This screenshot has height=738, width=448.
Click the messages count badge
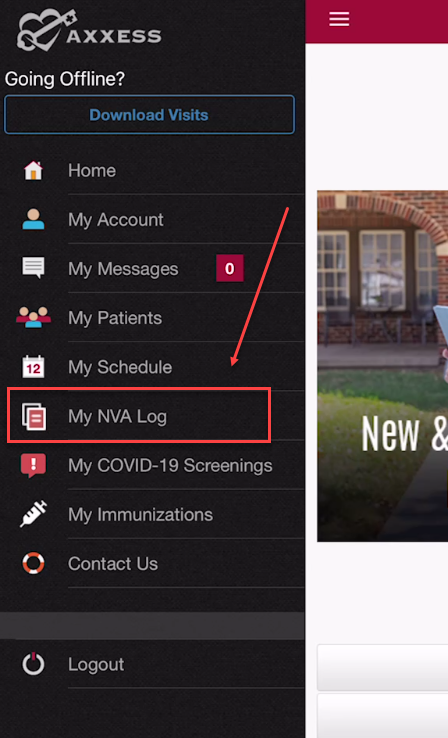click(230, 268)
